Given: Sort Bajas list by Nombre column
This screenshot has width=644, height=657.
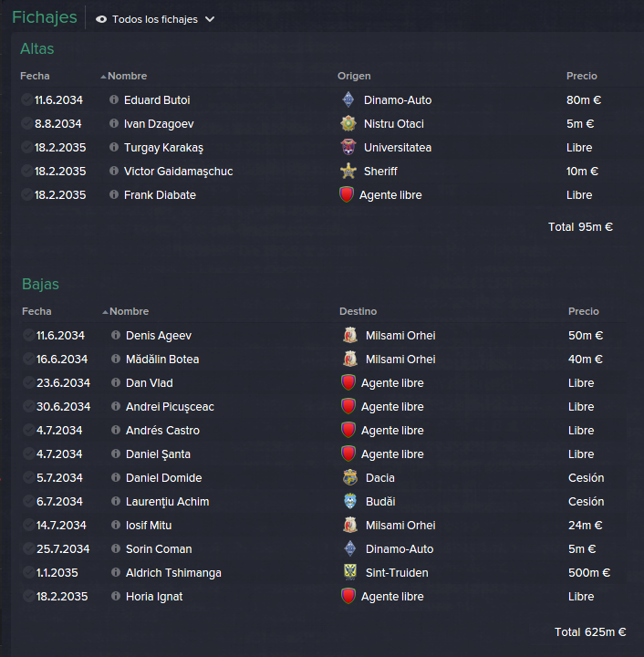Looking at the screenshot, I should tap(129, 311).
